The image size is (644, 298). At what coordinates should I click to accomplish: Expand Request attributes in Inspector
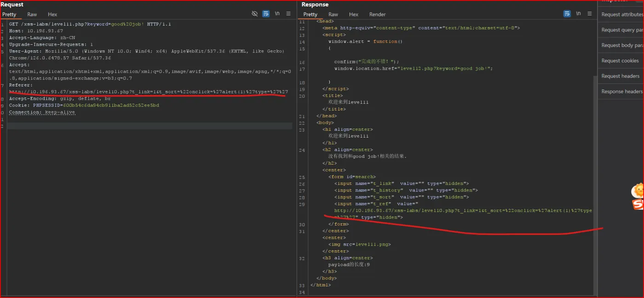(x=621, y=14)
